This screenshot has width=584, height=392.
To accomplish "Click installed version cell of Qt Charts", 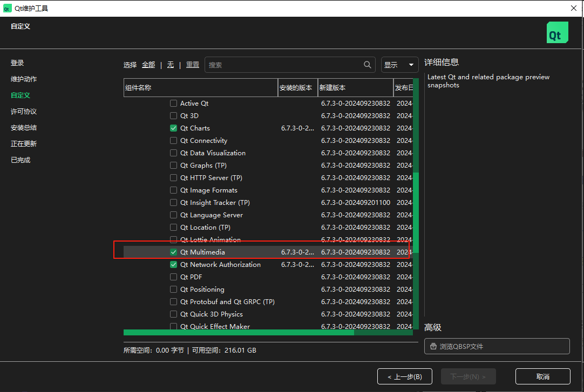I will (x=297, y=128).
